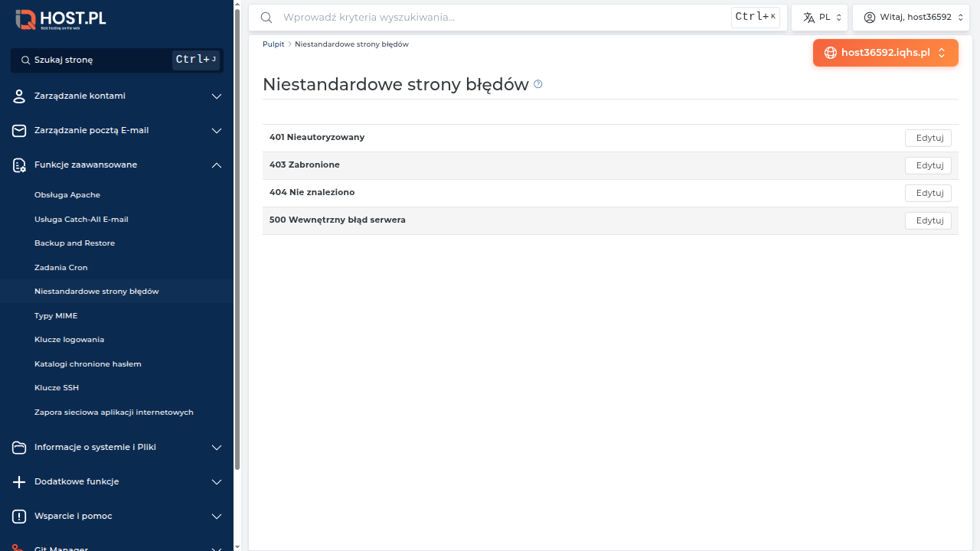This screenshot has height=551, width=980.
Task: Click Edytuj for 404 Nie znaleziono
Action: coord(928,193)
